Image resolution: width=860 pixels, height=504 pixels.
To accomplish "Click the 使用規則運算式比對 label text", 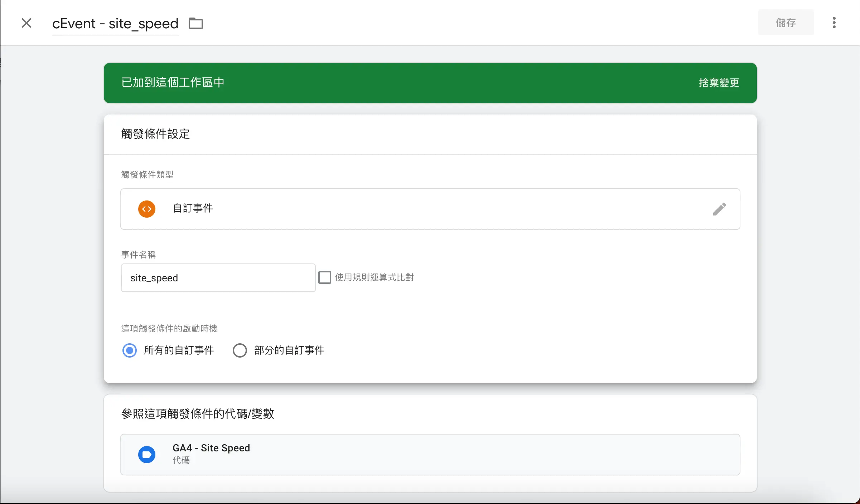I will [x=374, y=277].
